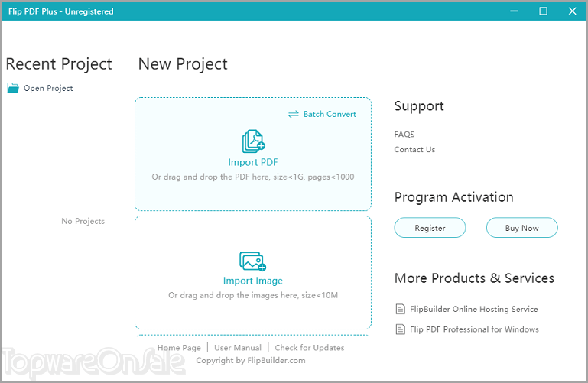The width and height of the screenshot is (588, 383).
Task: Start a Batch Convert
Action: (x=330, y=115)
